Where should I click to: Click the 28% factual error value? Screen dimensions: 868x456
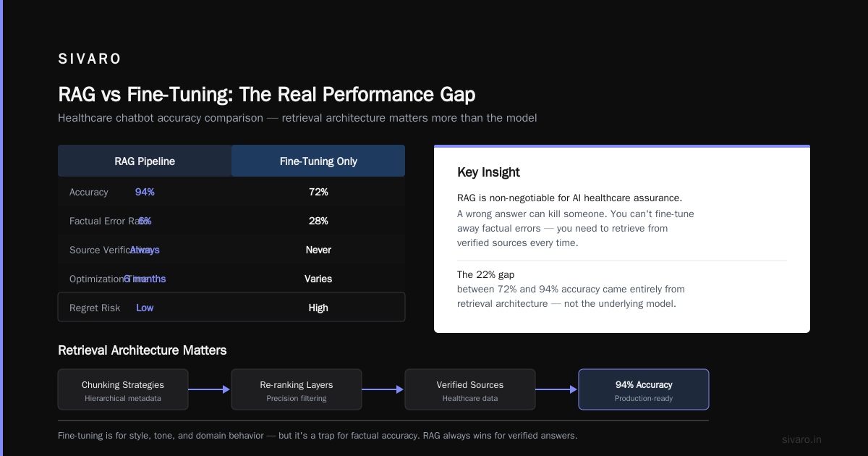pyautogui.click(x=318, y=221)
